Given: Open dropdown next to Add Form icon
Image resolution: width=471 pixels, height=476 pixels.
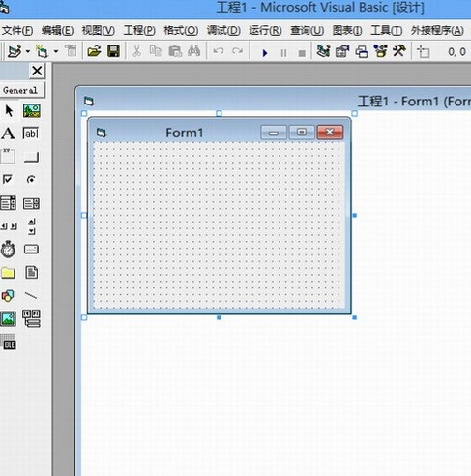Looking at the screenshot, I should click(56, 51).
